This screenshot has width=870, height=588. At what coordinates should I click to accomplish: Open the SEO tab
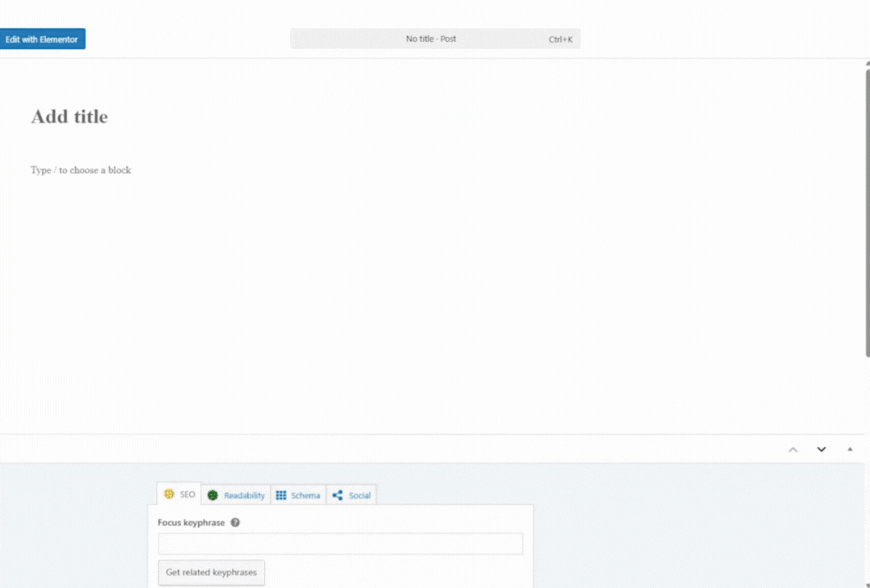(180, 495)
